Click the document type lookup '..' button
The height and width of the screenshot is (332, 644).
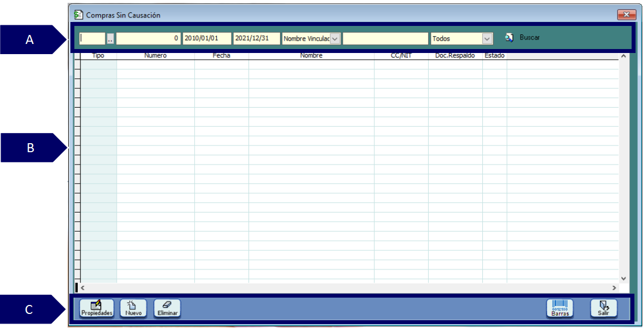coord(110,39)
